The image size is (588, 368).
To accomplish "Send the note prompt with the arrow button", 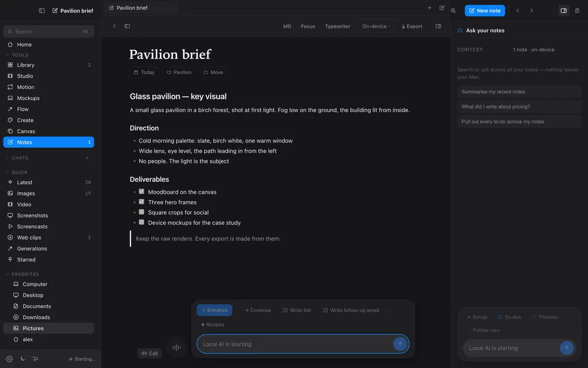I will click(400, 344).
